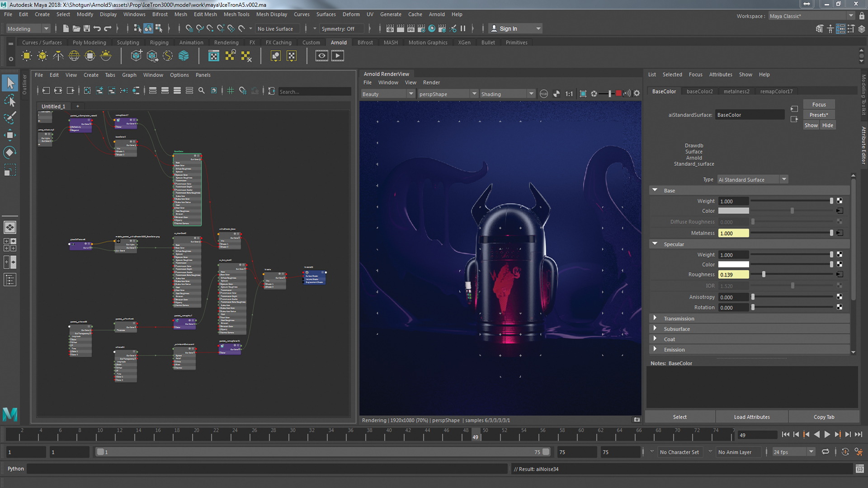Open the Ai Standard Surface type dropdown
Image resolution: width=868 pixels, height=488 pixels.
(x=753, y=180)
